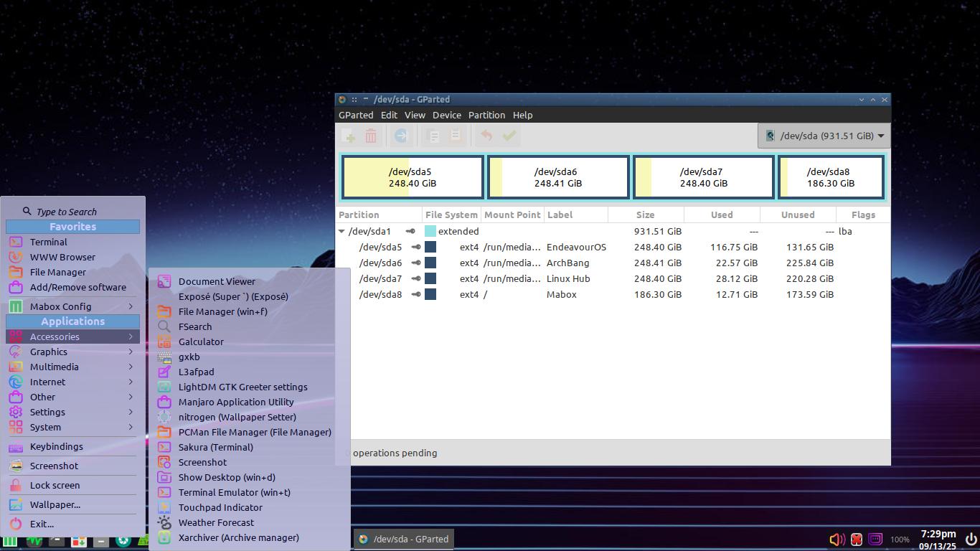Click the Resize/Move partition toolbar icon
Viewport: 980px width, 551px height.
pyautogui.click(x=401, y=136)
